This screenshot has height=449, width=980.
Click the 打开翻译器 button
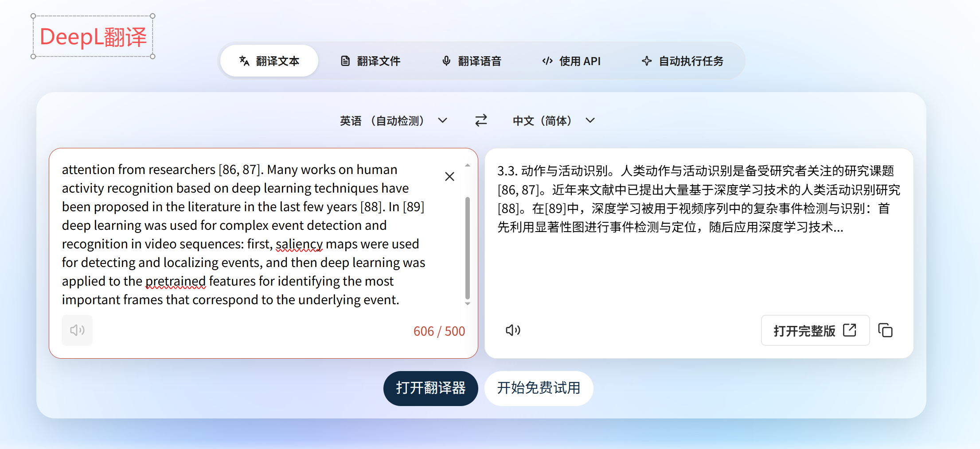430,388
